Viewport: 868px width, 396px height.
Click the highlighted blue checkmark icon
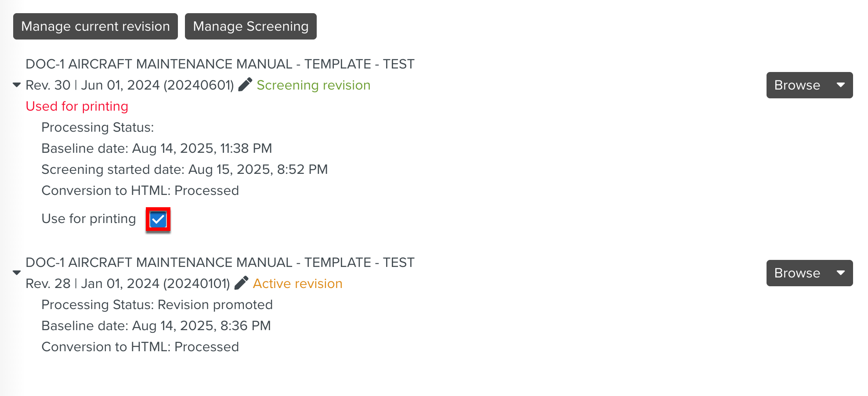(x=158, y=219)
